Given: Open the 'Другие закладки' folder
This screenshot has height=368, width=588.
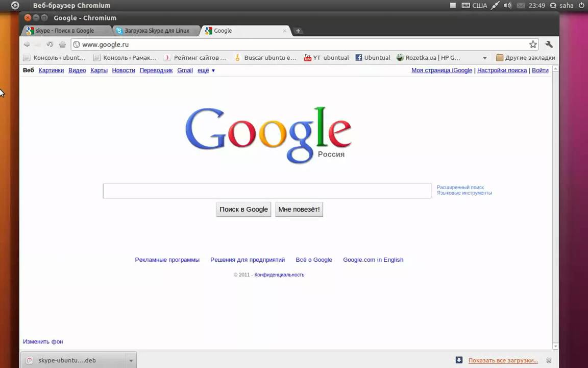Looking at the screenshot, I should pyautogui.click(x=525, y=57).
